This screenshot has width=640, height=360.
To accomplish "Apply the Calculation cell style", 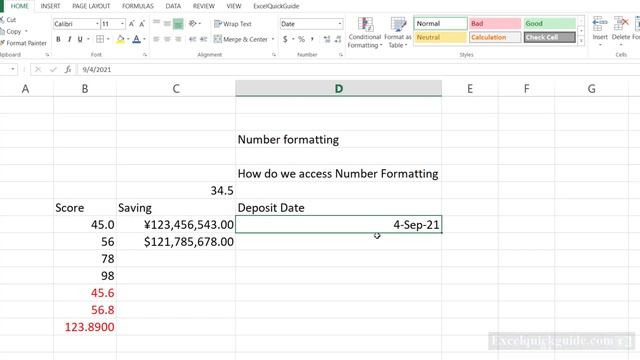I will [x=495, y=37].
